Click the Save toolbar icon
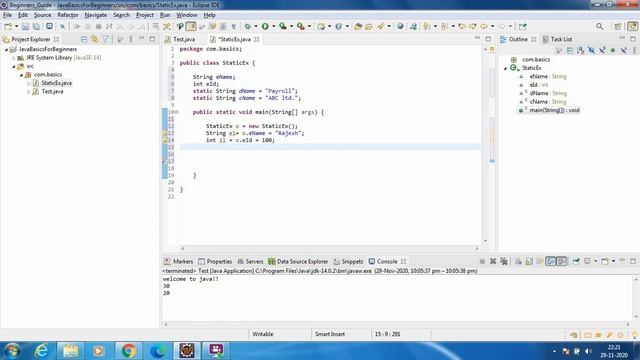This screenshot has height=360, width=640. [25, 27]
